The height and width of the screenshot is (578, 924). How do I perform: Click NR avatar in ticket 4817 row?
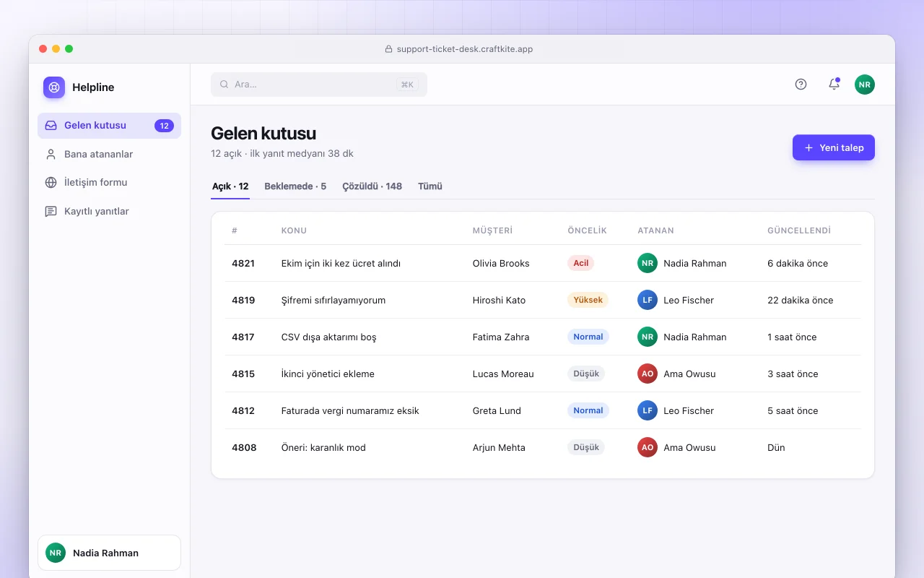tap(648, 337)
